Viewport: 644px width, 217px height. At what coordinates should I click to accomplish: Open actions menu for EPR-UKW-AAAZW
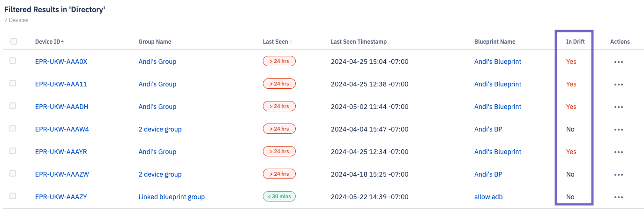pyautogui.click(x=618, y=175)
